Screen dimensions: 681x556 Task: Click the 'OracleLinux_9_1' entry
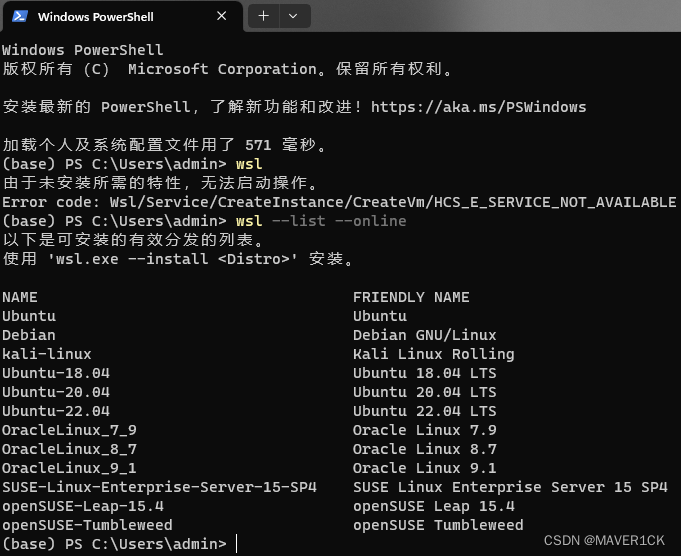click(x=69, y=468)
